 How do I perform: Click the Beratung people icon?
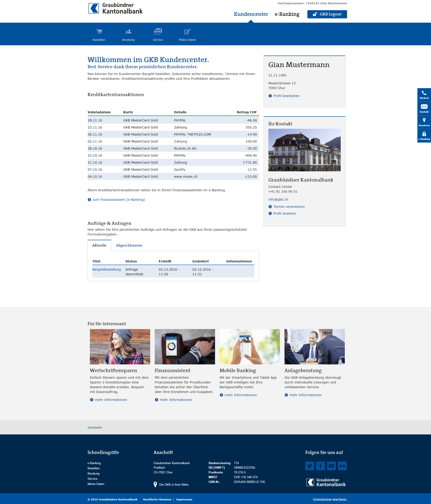click(128, 32)
